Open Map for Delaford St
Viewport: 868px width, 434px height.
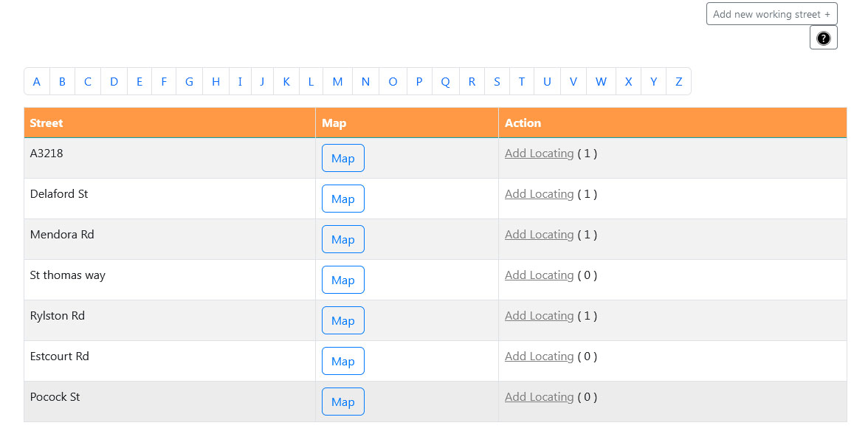[343, 199]
